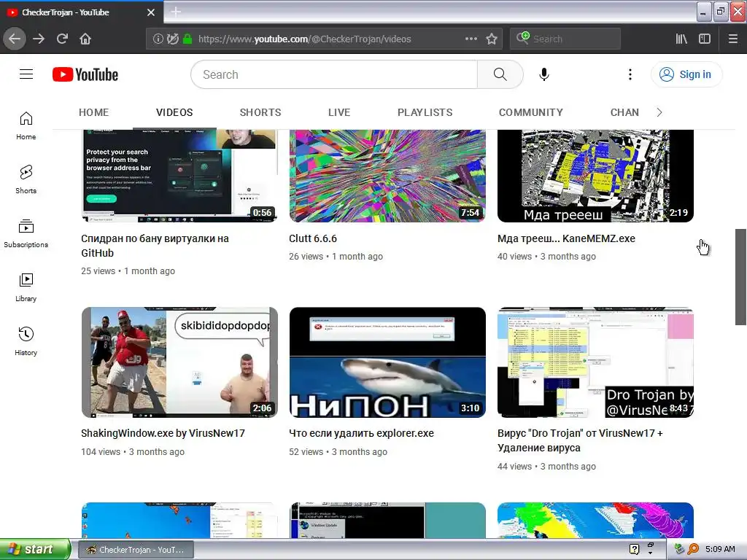Click the "26 views • 1 month ago" text
This screenshot has height=560, width=747.
(x=336, y=257)
